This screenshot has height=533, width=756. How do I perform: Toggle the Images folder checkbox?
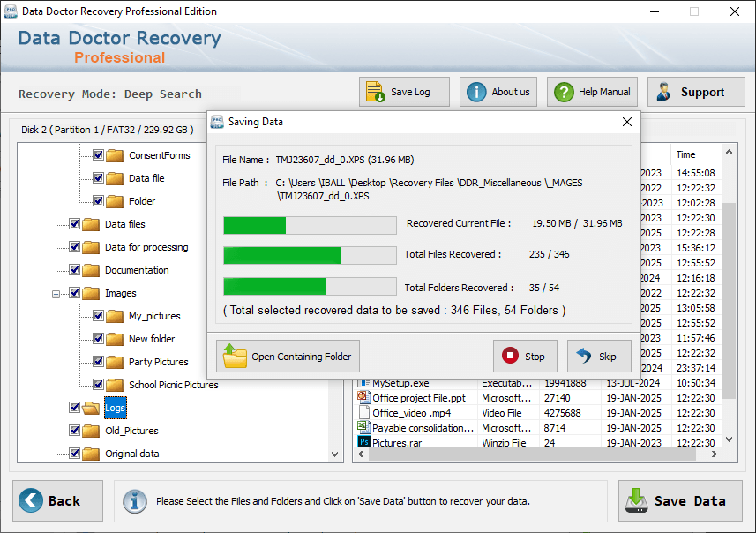(75, 293)
